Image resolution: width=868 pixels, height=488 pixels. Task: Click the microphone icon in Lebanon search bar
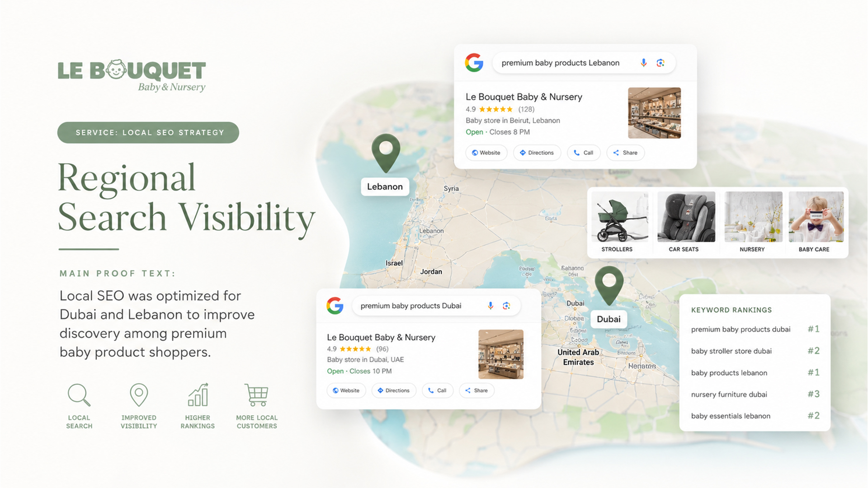tap(643, 63)
